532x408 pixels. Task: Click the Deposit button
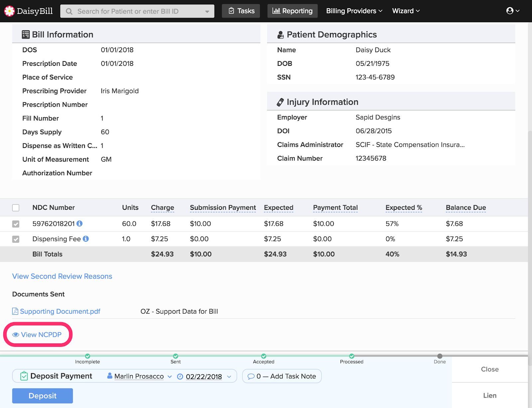pyautogui.click(x=43, y=396)
